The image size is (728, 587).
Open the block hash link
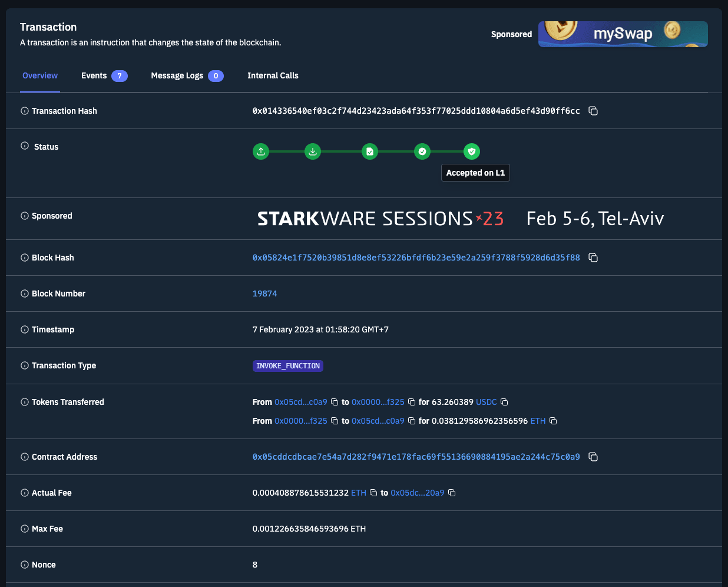coord(416,258)
